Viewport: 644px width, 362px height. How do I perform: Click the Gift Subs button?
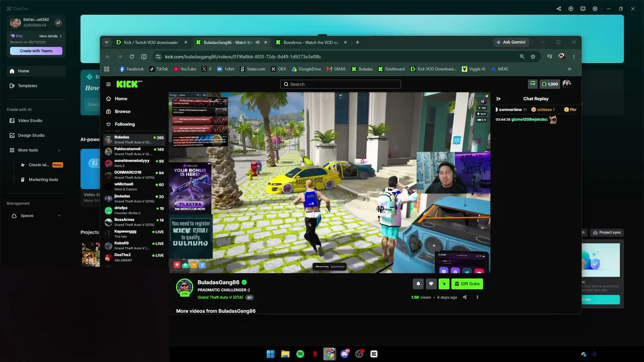point(467,284)
